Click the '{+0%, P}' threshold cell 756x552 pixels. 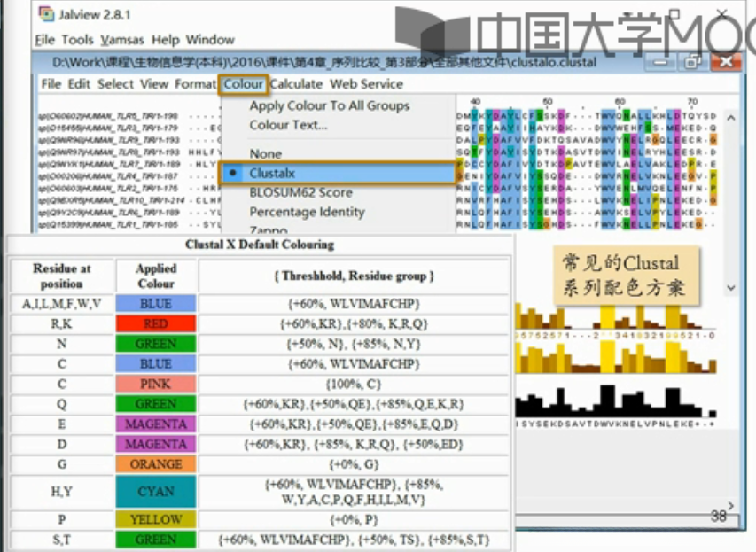tap(354, 520)
